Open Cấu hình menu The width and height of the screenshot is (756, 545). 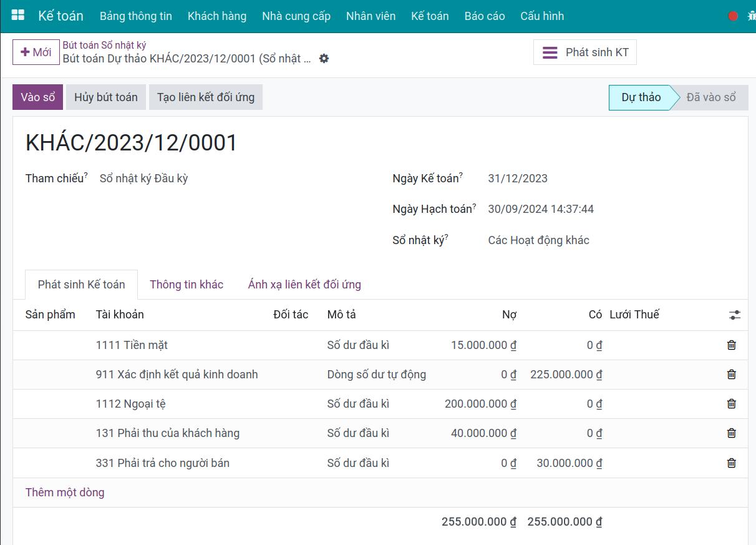coord(542,16)
